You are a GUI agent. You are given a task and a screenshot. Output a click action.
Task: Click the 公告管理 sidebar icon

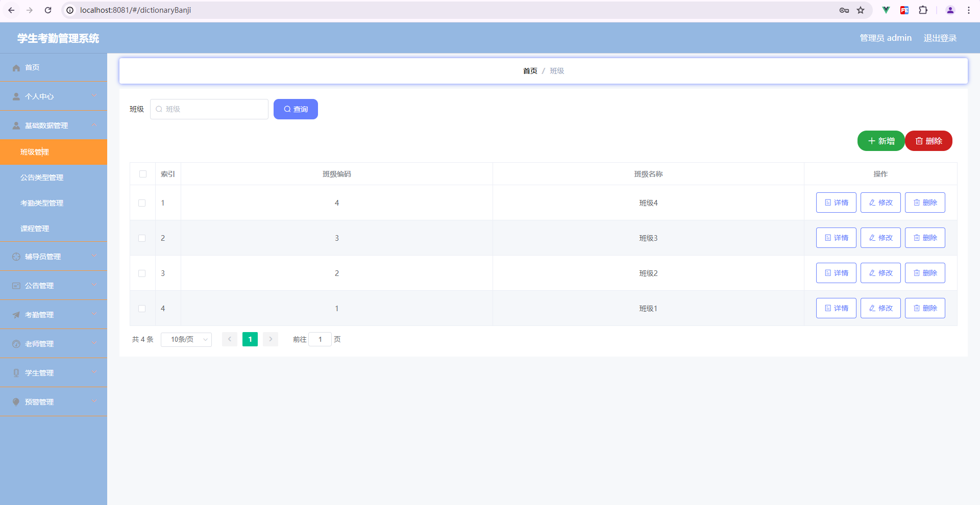coord(16,286)
